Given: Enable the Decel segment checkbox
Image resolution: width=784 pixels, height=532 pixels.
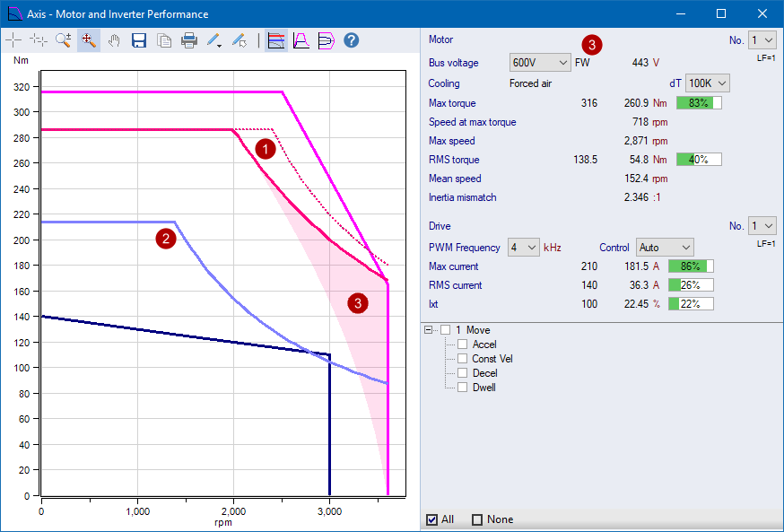Looking at the screenshot, I should pyautogui.click(x=463, y=373).
